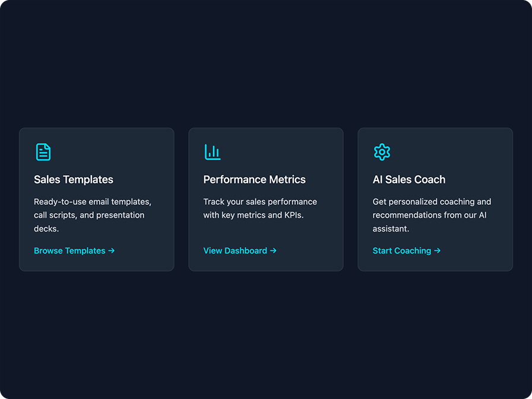The width and height of the screenshot is (532, 399).
Task: Click the gear icon above AI Sales Coach
Action: pos(382,152)
